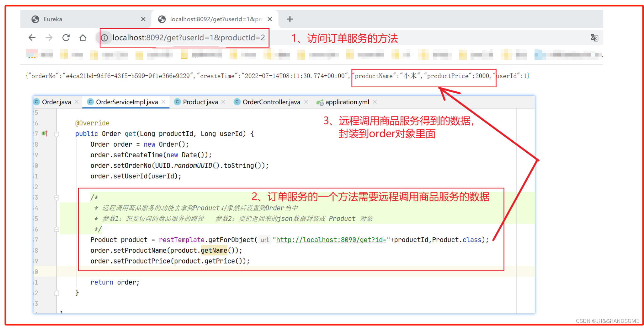Image resolution: width=644 pixels, height=326 pixels.
Task: Click the productPrice 2000 value in JSON
Action: (x=482, y=76)
